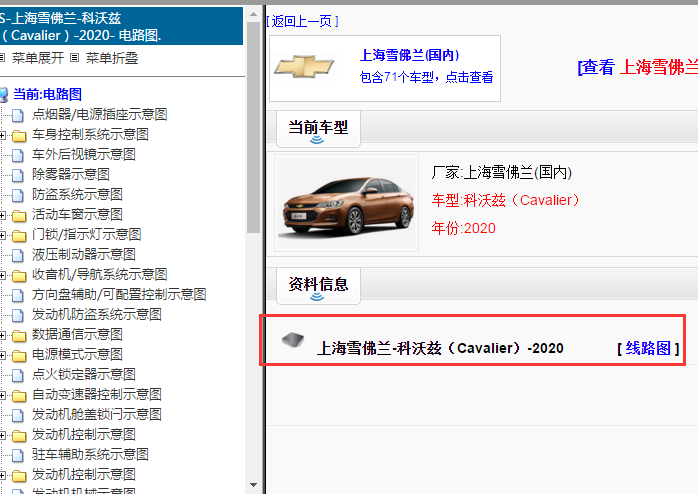
Task: Click the folder icon of 门锁/指示灯示意图
Action: 19,235
